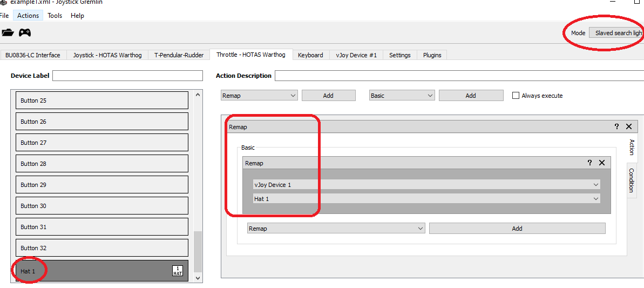Click the gamepad activate icon
The image size is (644, 288).
coord(25,32)
